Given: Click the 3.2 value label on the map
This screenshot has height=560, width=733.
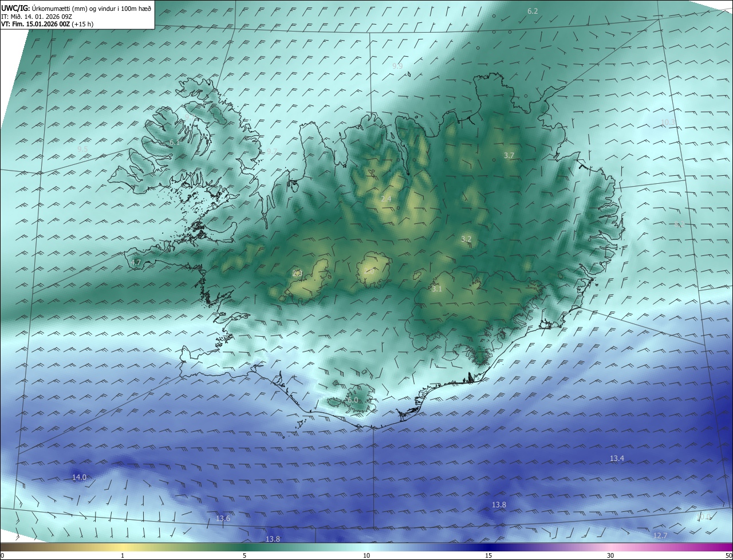Looking at the screenshot, I should (x=466, y=239).
